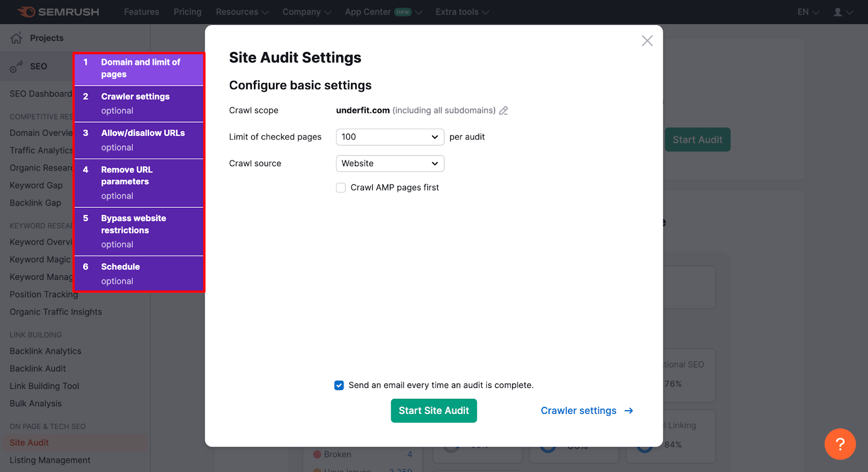Open the Pricing page in the top nav

pos(187,12)
